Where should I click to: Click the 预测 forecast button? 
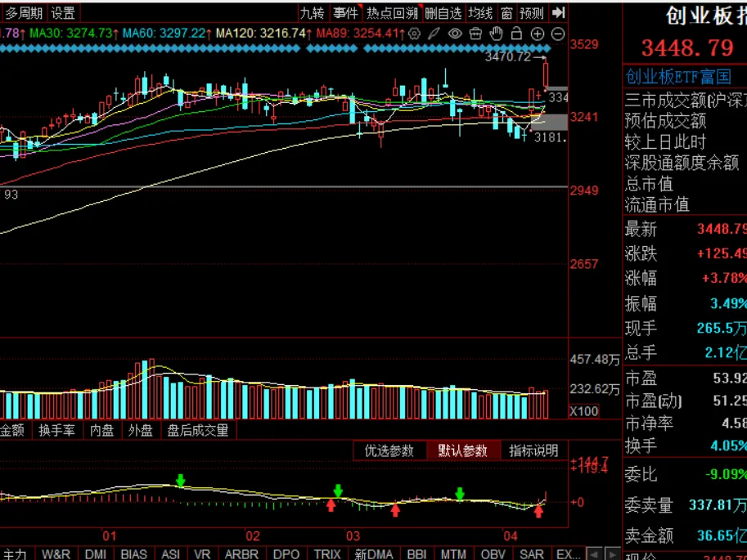pos(532,13)
